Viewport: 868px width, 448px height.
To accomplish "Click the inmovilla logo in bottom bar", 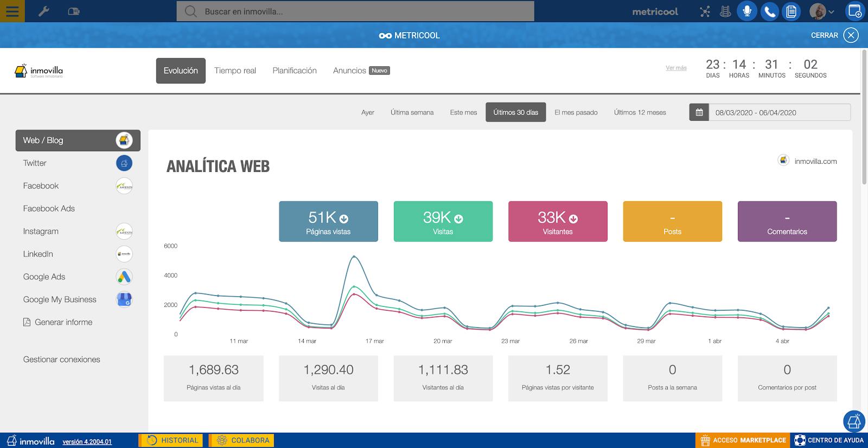I will (31, 440).
